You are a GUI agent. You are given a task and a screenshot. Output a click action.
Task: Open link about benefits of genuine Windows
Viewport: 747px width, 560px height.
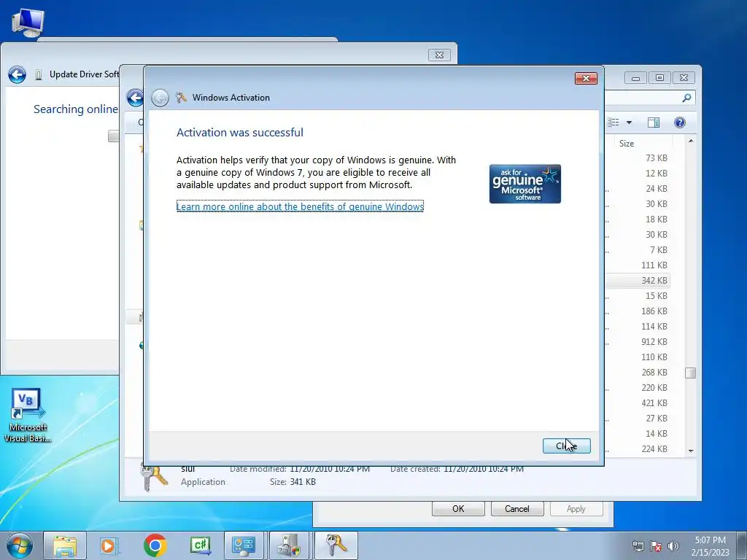pos(300,206)
